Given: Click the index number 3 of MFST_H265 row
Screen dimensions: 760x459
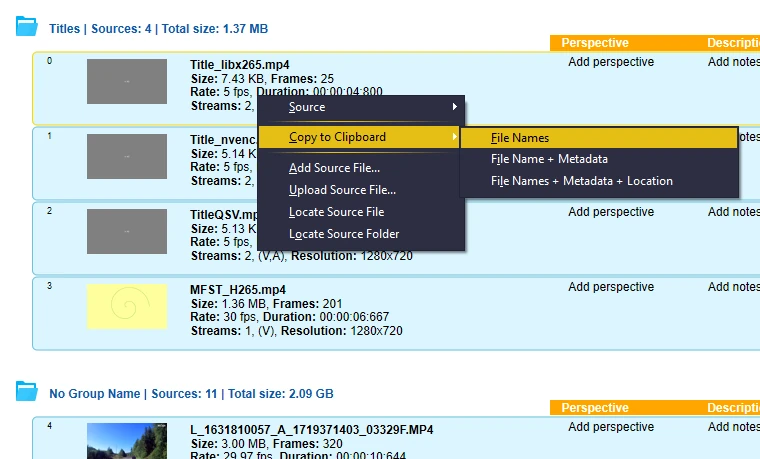Looking at the screenshot, I should (x=49, y=286).
